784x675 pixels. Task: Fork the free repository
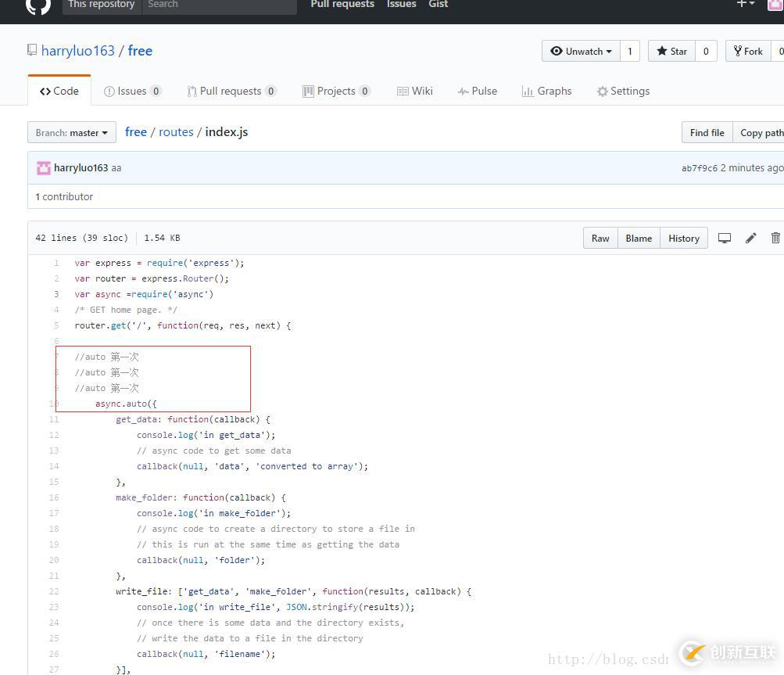[747, 51]
